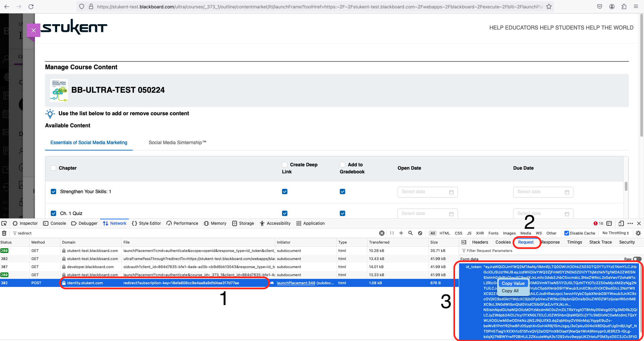Click the Strengthen Your Skills open date field

[x=428, y=192]
